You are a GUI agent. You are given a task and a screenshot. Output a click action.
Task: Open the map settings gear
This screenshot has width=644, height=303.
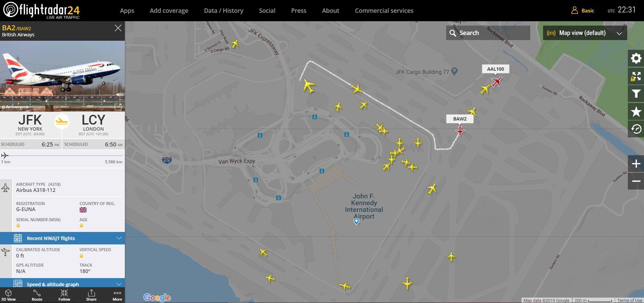point(636,59)
